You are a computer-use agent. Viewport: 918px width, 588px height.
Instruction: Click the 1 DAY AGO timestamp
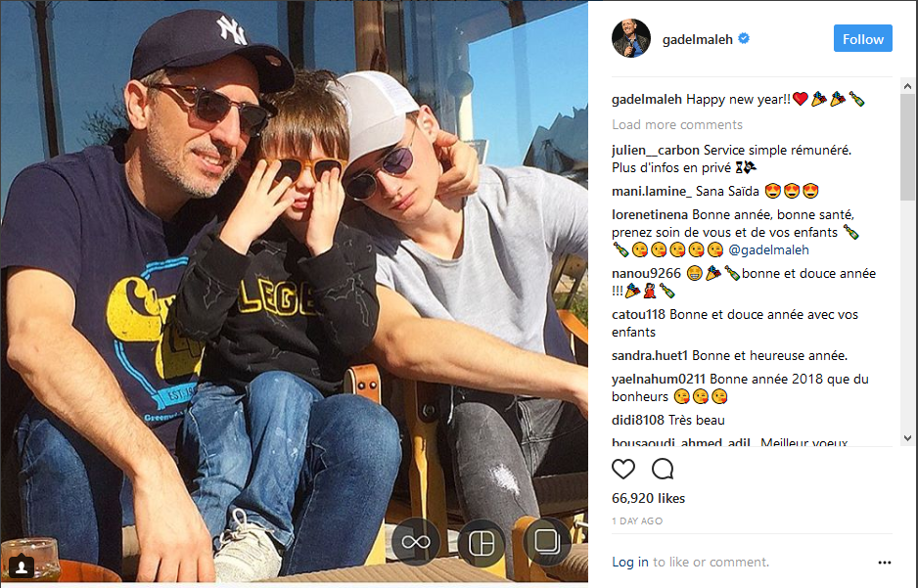point(637,520)
